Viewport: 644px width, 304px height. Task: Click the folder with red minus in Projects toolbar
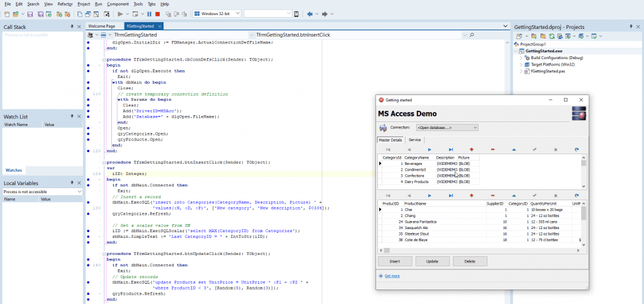point(543,36)
